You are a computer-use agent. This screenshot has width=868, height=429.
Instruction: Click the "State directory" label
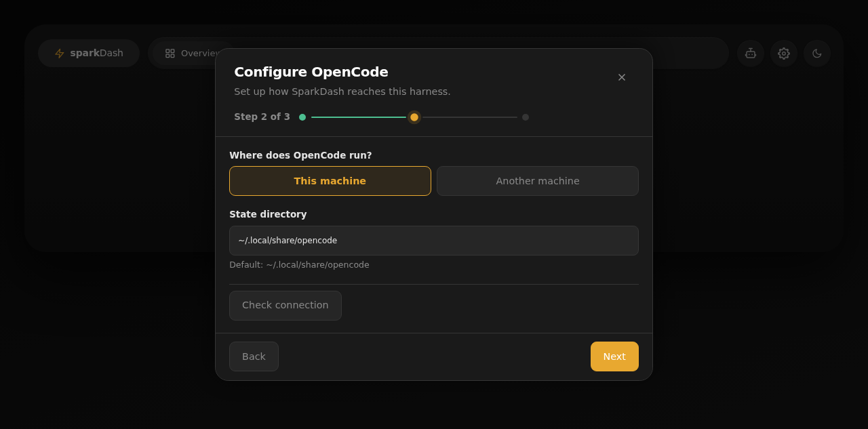pyautogui.click(x=268, y=214)
